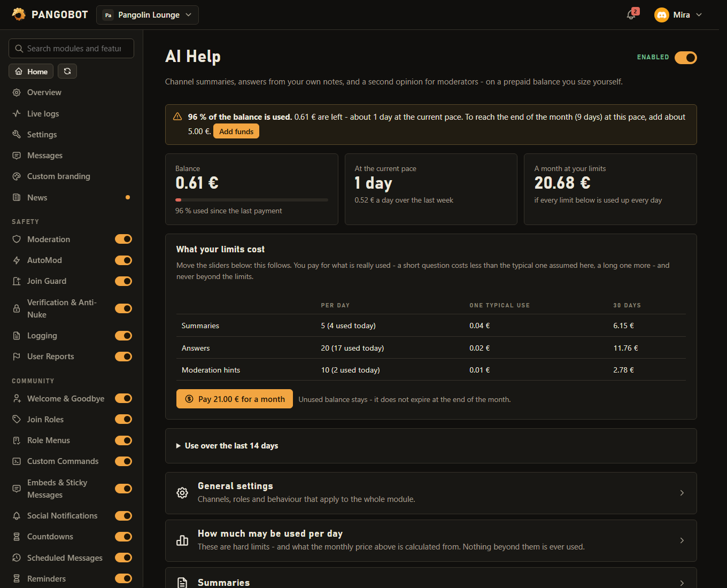Switch off the AutoMod toggle
727x588 pixels.
[x=123, y=260]
